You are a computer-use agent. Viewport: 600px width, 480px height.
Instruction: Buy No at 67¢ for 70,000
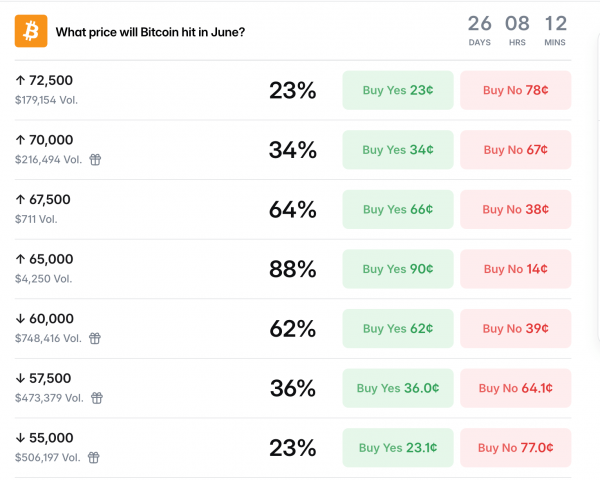515,150
